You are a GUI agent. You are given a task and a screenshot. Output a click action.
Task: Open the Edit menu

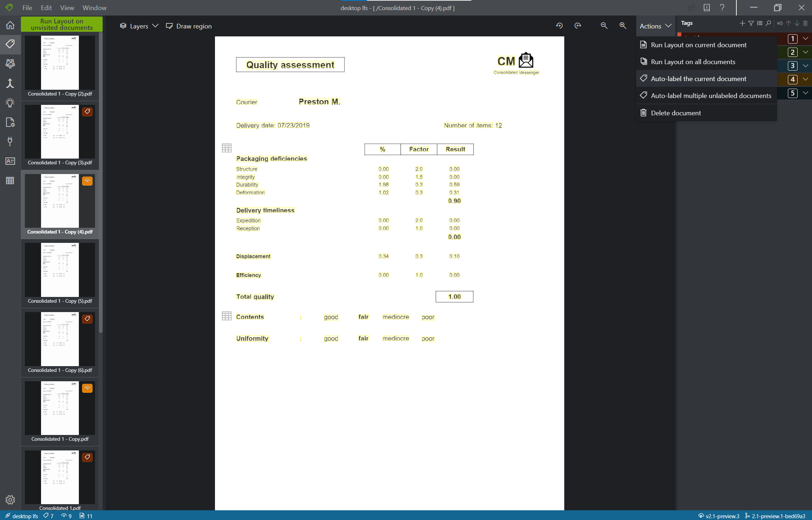pyautogui.click(x=46, y=7)
